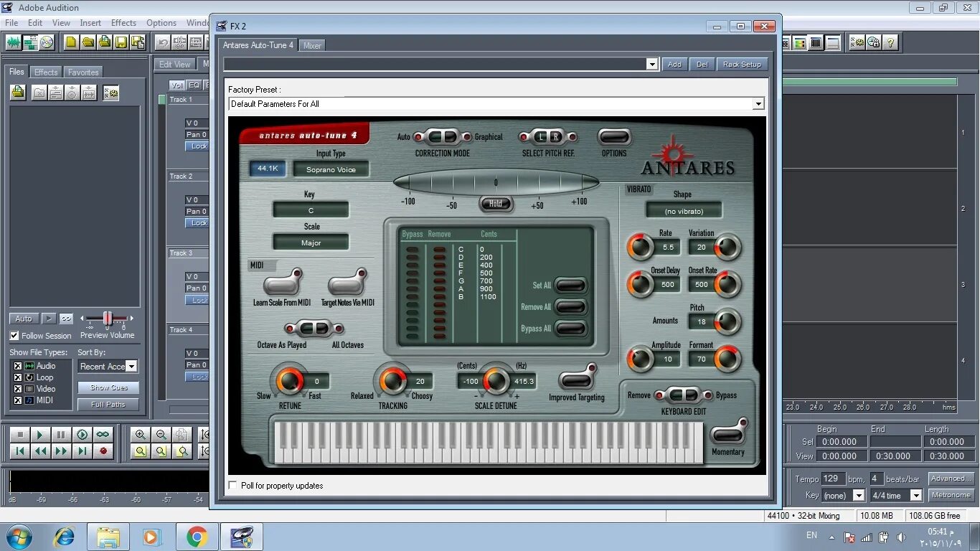Click the Retune speed knob
Viewport: 980px width, 551px height.
point(290,380)
